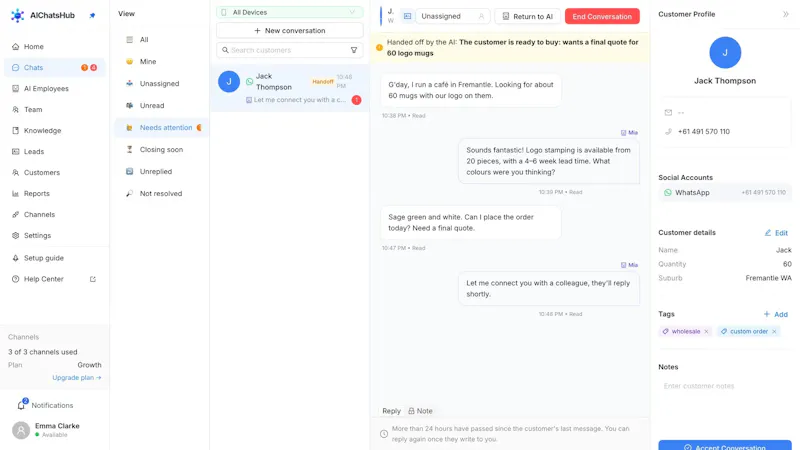Show Unread conversations
The height and width of the screenshot is (450, 800).
161,105
